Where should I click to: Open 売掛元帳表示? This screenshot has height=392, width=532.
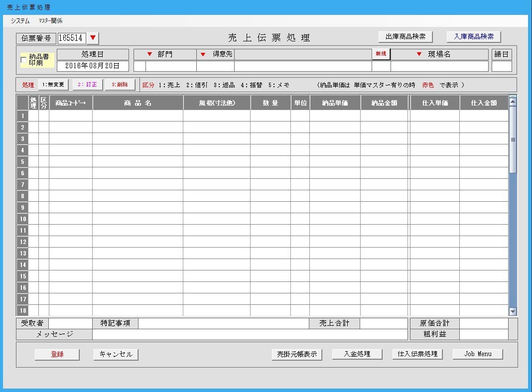coord(297,354)
